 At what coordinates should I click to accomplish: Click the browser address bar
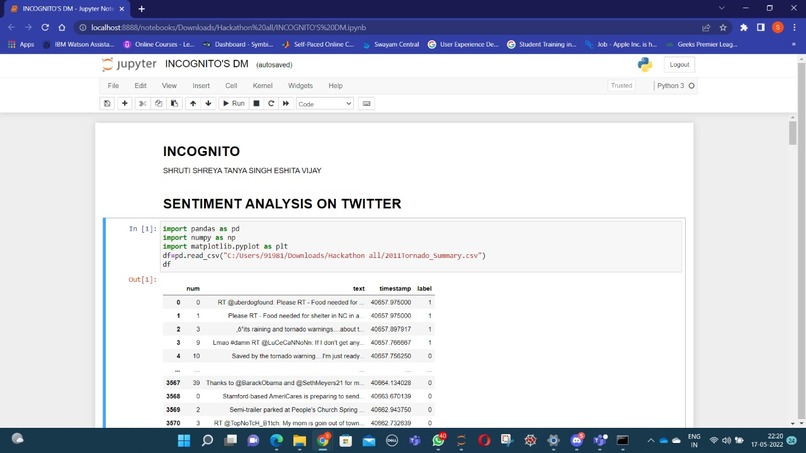point(391,28)
